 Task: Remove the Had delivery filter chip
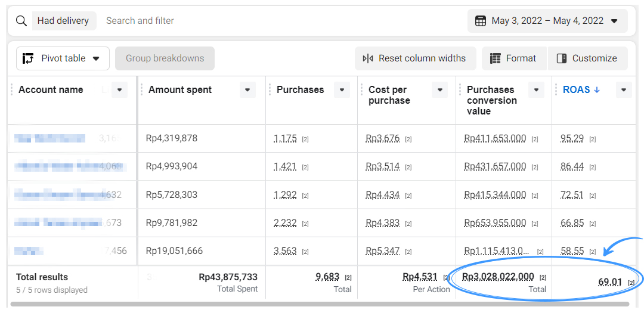point(63,21)
